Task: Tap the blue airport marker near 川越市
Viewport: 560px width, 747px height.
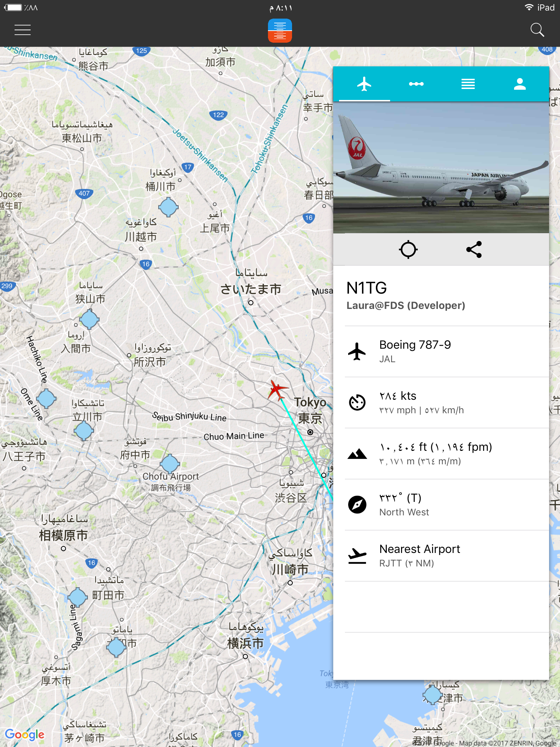Action: pos(168,207)
